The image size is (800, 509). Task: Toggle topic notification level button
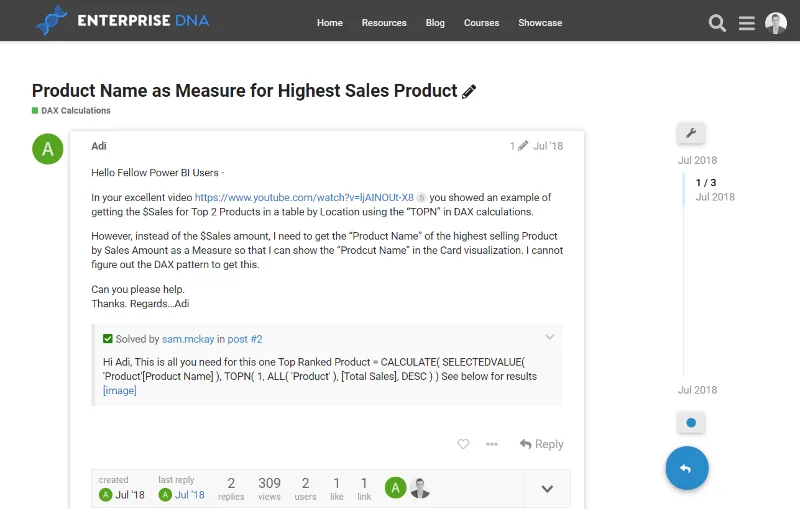point(691,422)
